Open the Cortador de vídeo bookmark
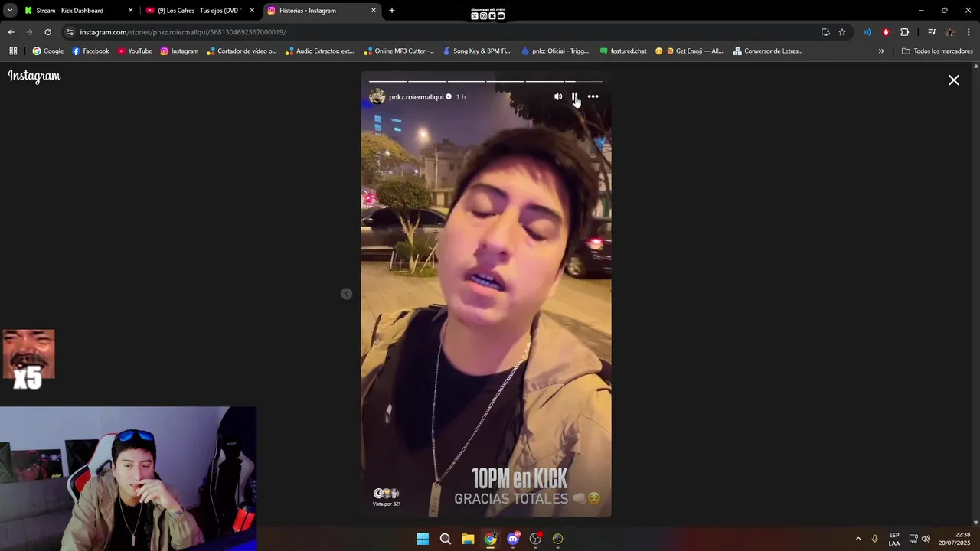 coord(241,51)
